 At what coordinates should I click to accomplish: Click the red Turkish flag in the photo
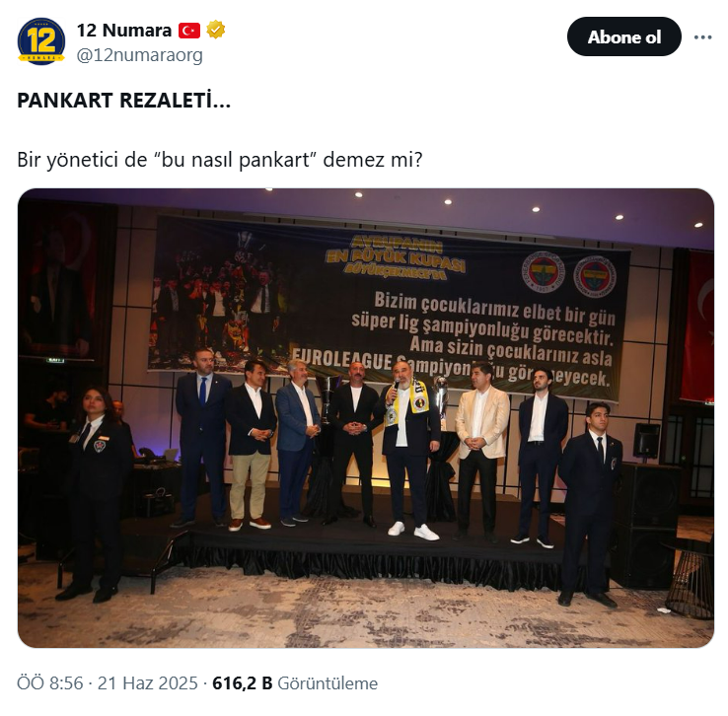(698, 324)
